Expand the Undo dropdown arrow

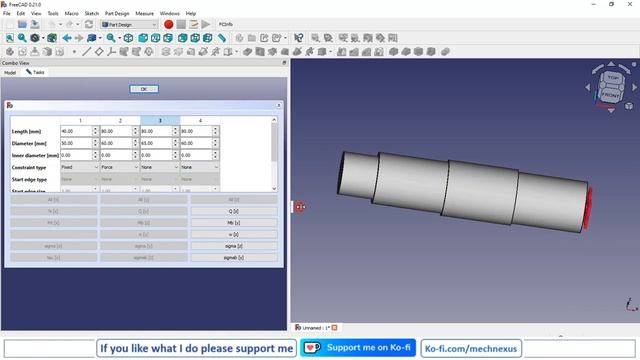(60, 24)
